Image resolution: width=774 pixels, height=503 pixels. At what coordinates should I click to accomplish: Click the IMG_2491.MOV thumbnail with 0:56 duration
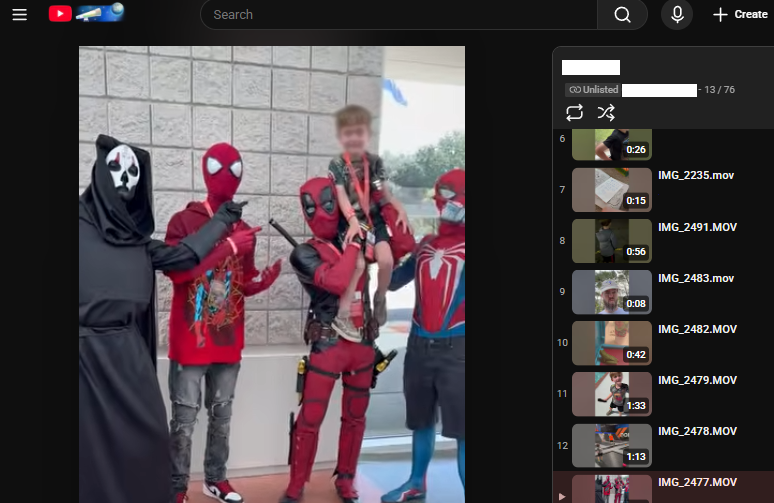[611, 240]
